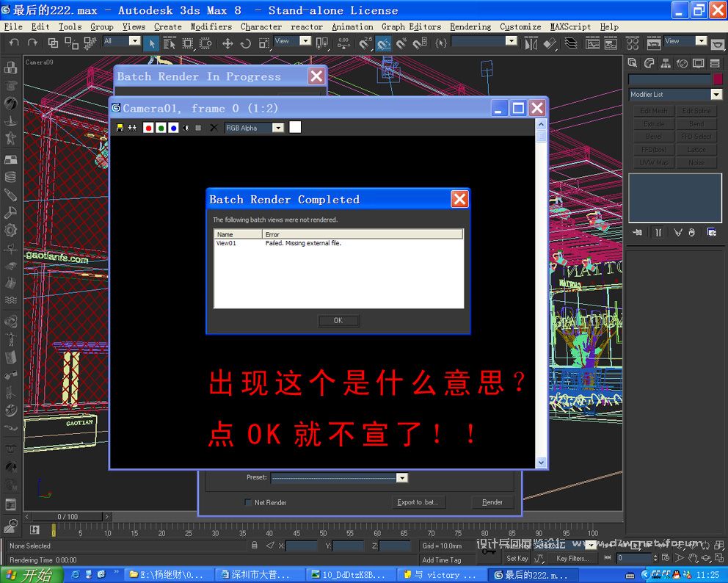Image resolution: width=728 pixels, height=583 pixels.
Task: Open the Material Editor icon
Action: coord(633,43)
